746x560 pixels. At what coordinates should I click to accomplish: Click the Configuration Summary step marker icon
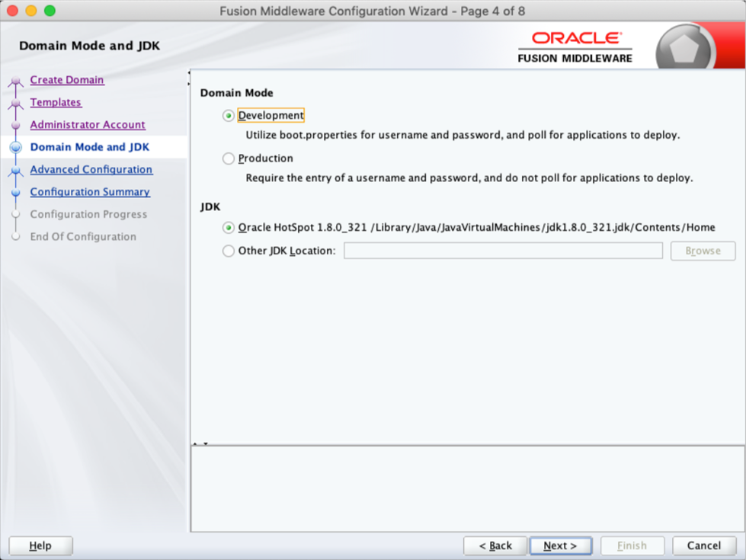[16, 192]
